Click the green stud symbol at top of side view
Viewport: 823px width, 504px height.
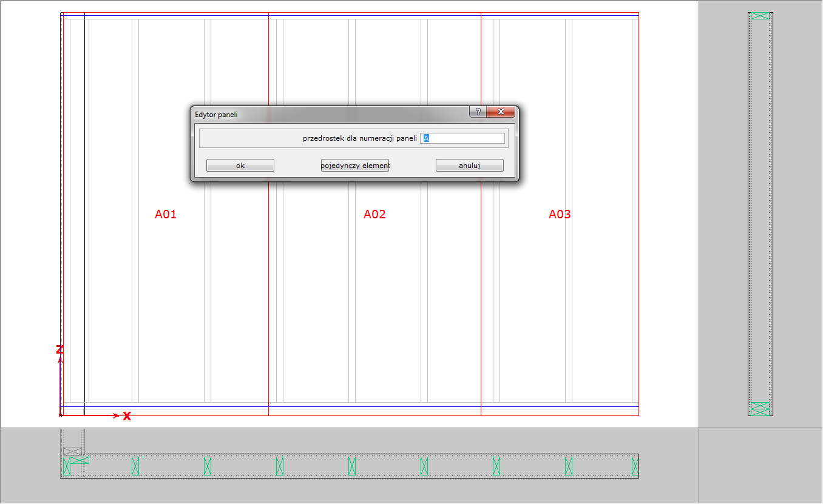[x=760, y=15]
